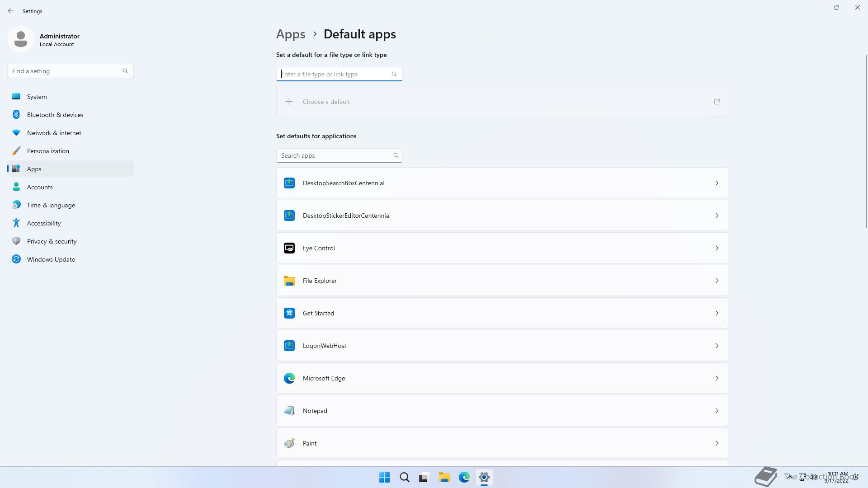868x488 pixels.
Task: Open Personalization settings
Action: click(71, 150)
